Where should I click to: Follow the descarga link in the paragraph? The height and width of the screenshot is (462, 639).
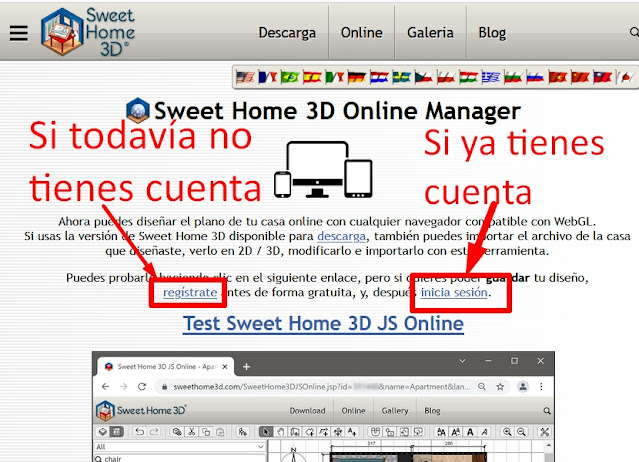click(x=342, y=236)
